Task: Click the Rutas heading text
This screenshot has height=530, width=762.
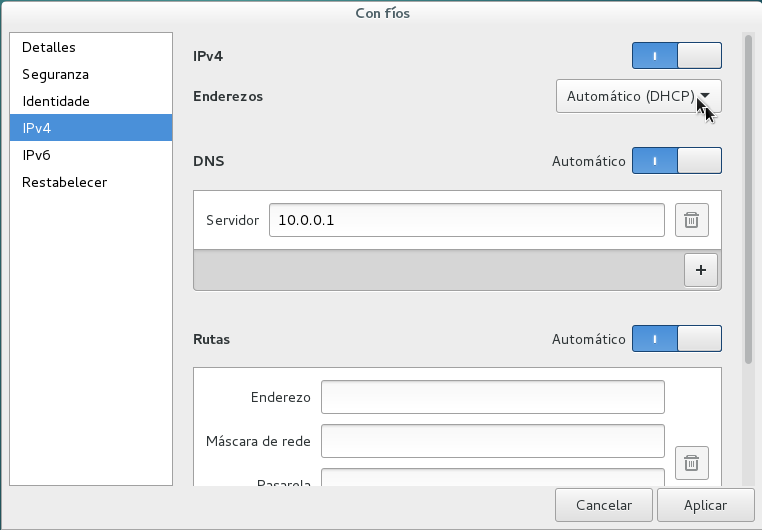Action: point(211,339)
